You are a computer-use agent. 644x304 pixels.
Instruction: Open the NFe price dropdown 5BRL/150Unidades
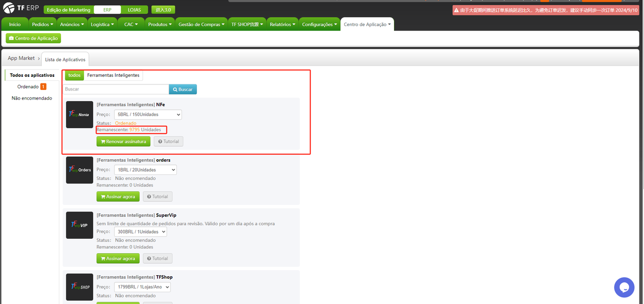point(147,114)
